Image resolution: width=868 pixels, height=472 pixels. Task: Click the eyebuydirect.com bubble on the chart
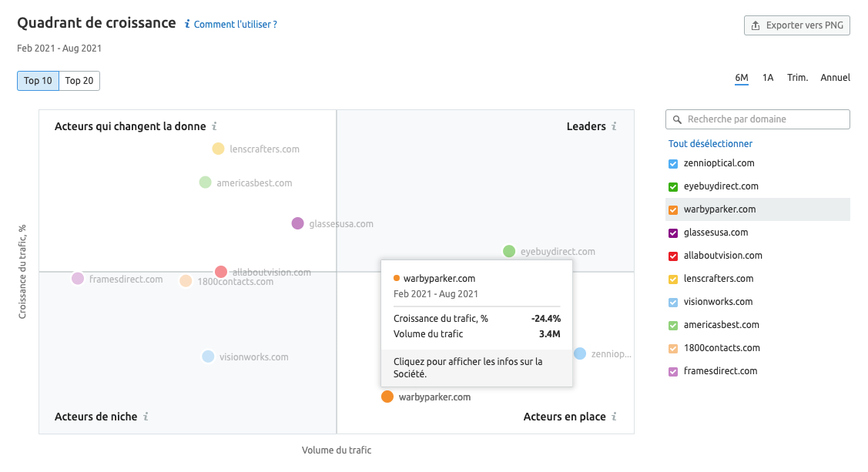click(x=508, y=251)
